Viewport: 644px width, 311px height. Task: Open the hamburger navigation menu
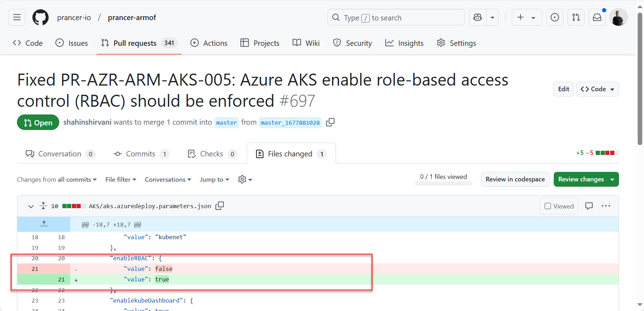[17, 17]
